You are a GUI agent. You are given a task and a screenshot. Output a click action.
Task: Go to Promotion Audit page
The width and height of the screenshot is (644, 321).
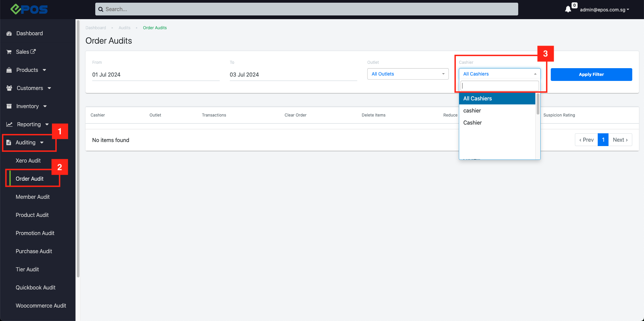point(35,233)
